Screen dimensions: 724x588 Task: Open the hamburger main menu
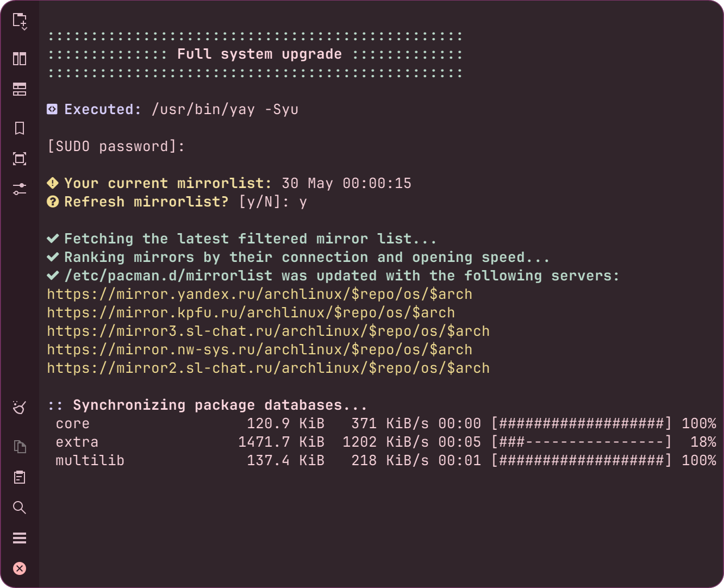20,538
